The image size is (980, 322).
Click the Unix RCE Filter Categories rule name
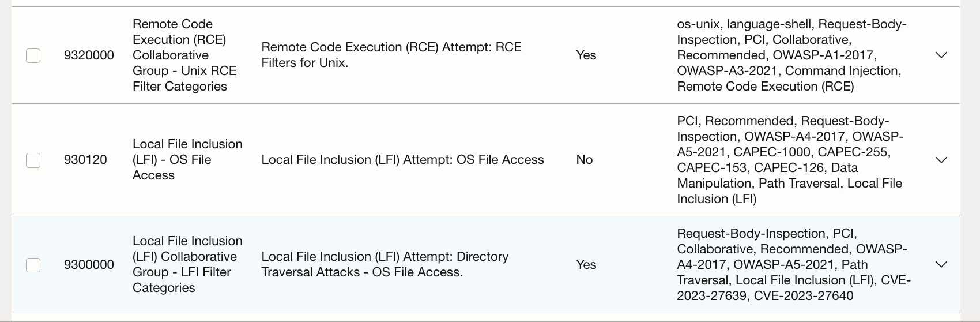click(x=184, y=55)
